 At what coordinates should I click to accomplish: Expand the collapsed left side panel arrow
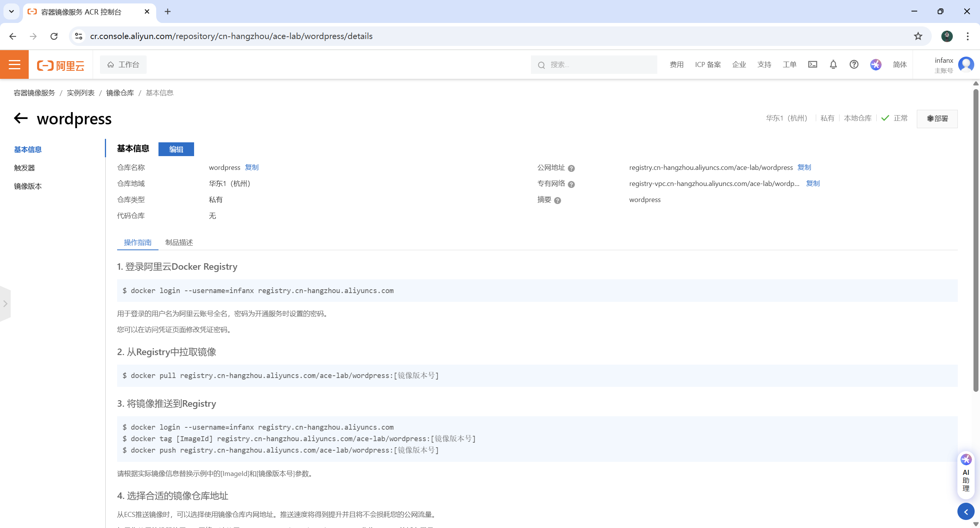click(x=5, y=304)
